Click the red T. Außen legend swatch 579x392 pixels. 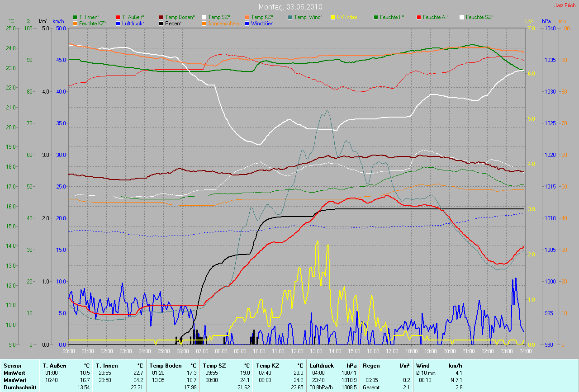point(118,17)
